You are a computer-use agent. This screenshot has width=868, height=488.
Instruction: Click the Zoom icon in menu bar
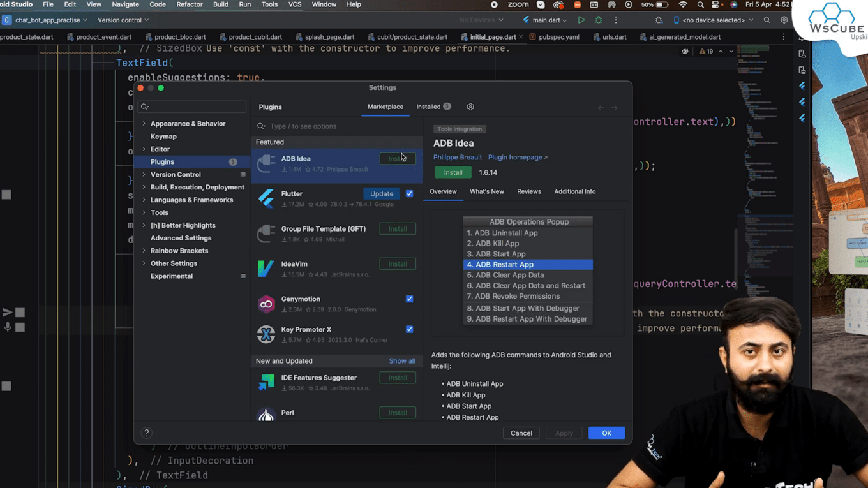(518, 4)
